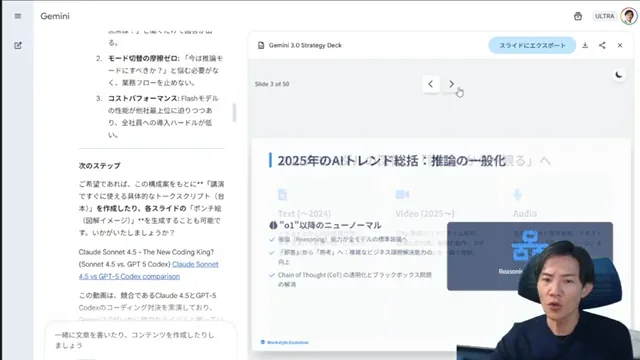Open the gift box icon in the header

click(578, 16)
